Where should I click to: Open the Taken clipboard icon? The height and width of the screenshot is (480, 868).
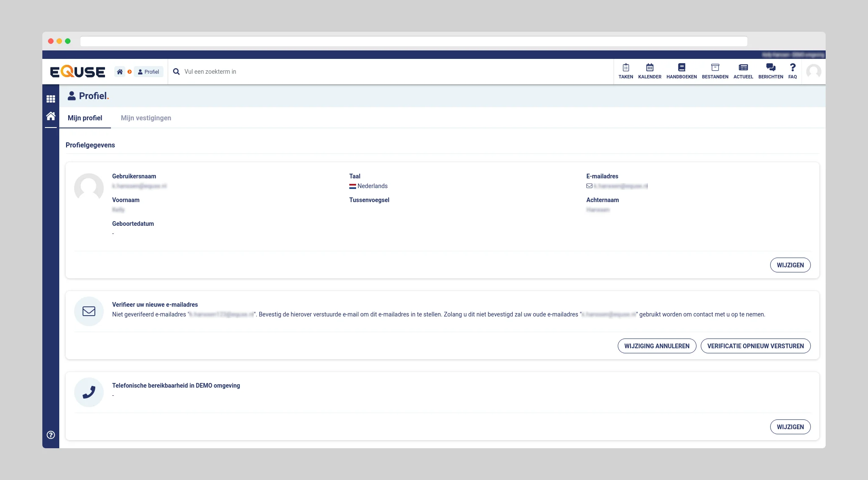coord(625,71)
